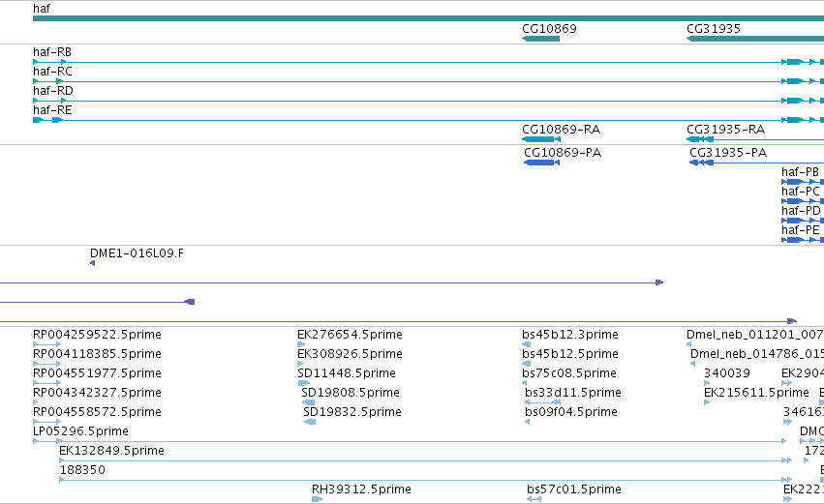Open the RP004342327.5prime EST label
The width and height of the screenshot is (824, 504).
click(x=97, y=393)
